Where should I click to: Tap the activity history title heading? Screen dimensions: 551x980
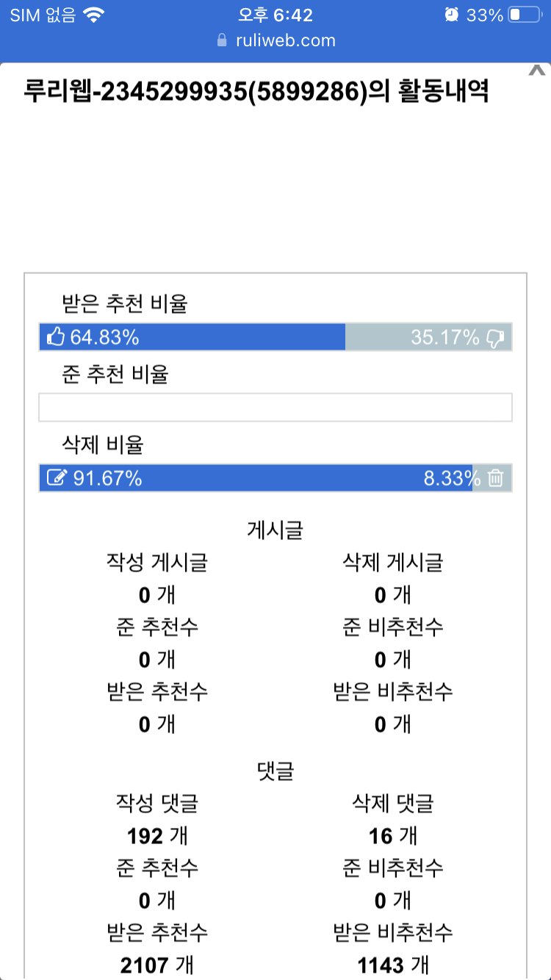256,93
